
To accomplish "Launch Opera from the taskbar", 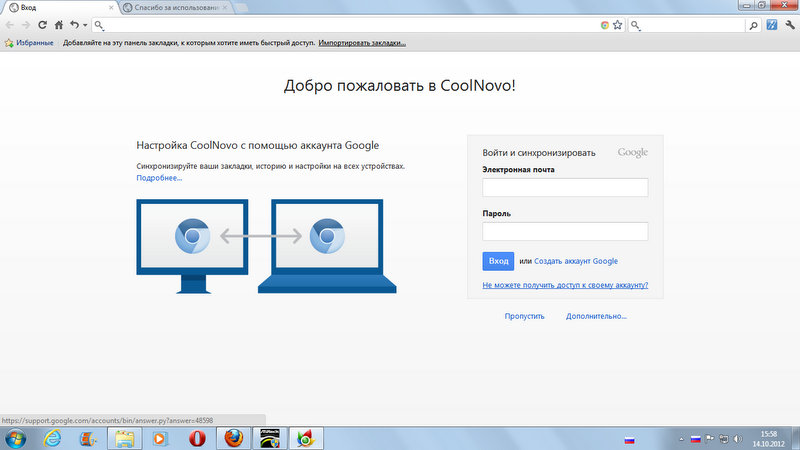I will [x=197, y=438].
